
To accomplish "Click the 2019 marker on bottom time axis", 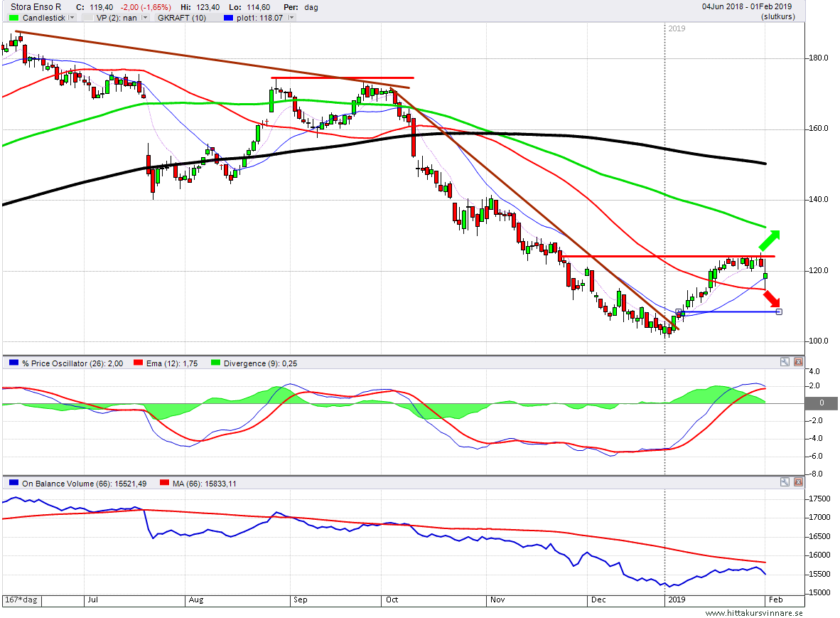I will coord(677,600).
